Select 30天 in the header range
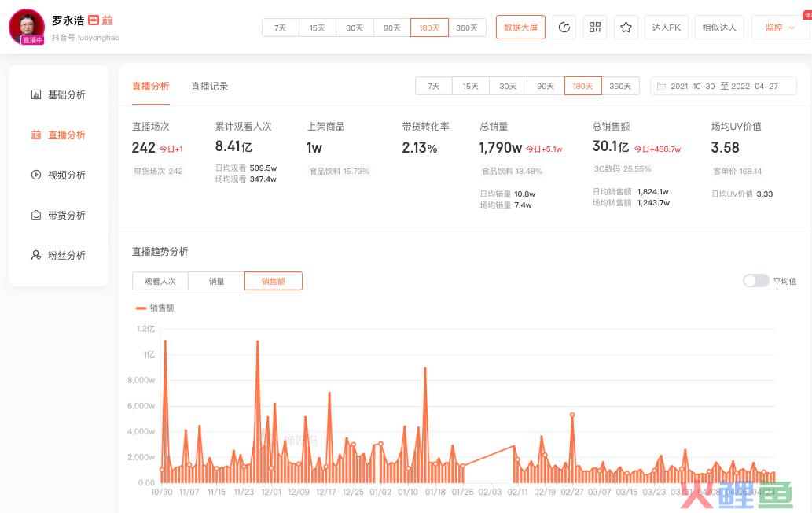812x513 pixels. tap(355, 28)
